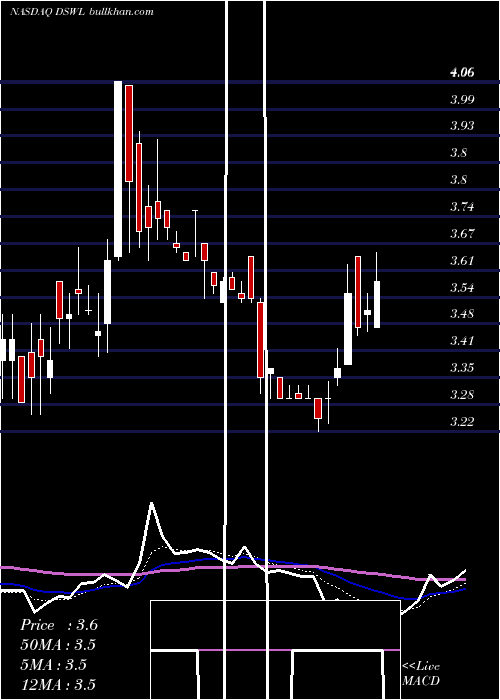
Task: Click the tallest white candlestick reaching 4.06
Action: tap(118, 169)
